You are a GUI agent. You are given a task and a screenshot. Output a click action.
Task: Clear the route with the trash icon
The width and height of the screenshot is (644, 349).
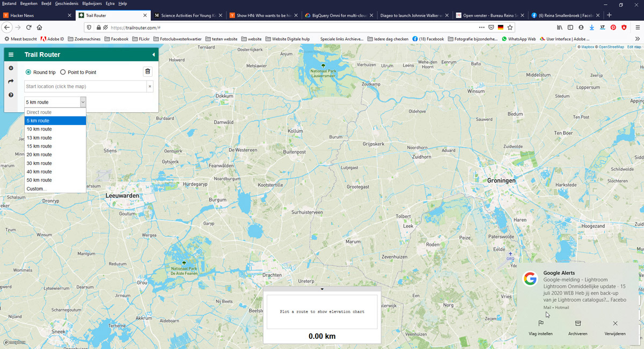[x=148, y=72]
